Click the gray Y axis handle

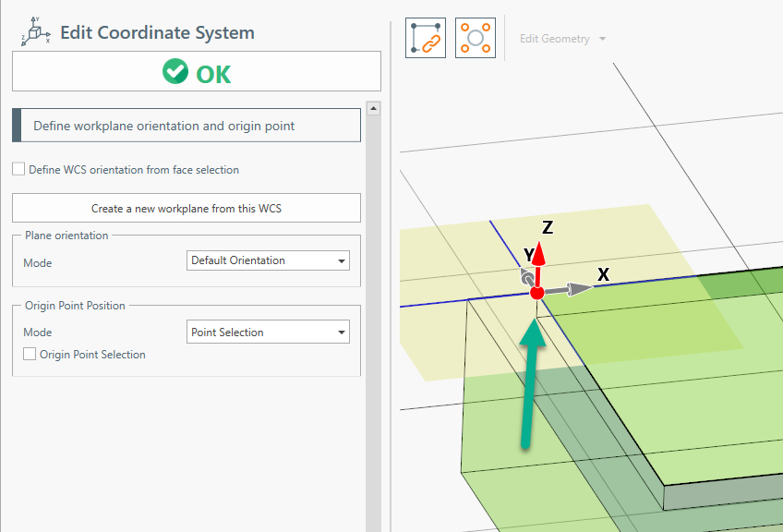(x=527, y=278)
